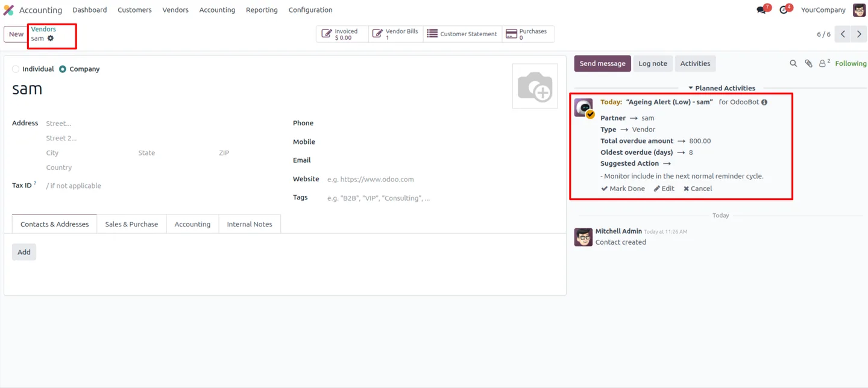The width and height of the screenshot is (868, 388).
Task: Open YourCompany company switcher
Action: click(x=823, y=10)
